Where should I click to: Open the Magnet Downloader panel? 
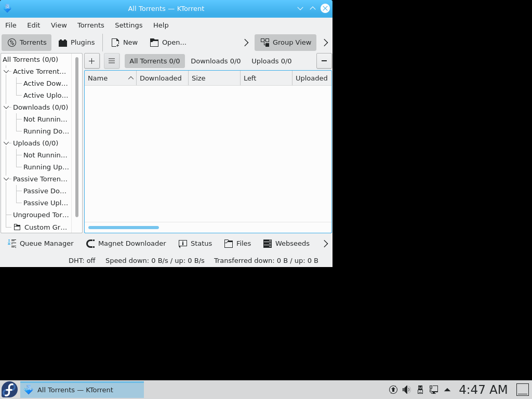(x=126, y=244)
